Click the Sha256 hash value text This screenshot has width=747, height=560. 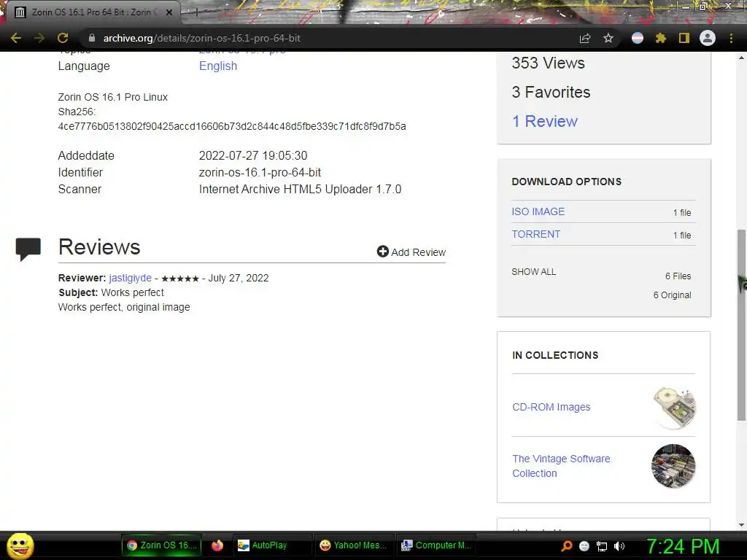[232, 126]
